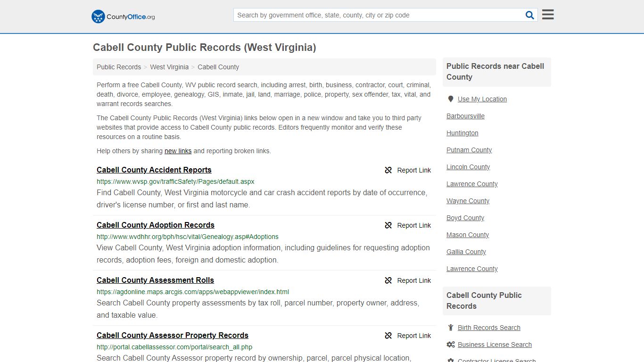Open Cabell County Adoption Records

pos(156,225)
